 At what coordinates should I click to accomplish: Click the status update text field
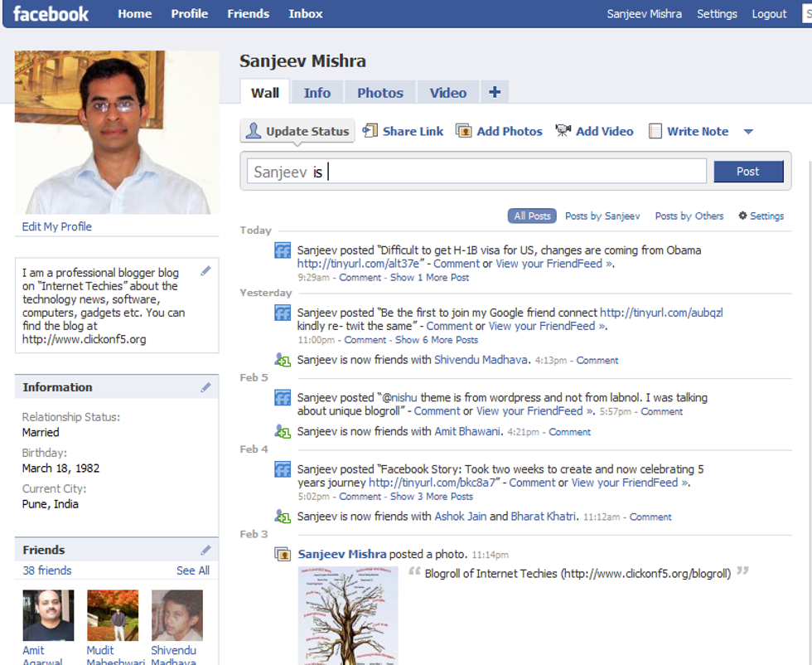pyautogui.click(x=476, y=172)
